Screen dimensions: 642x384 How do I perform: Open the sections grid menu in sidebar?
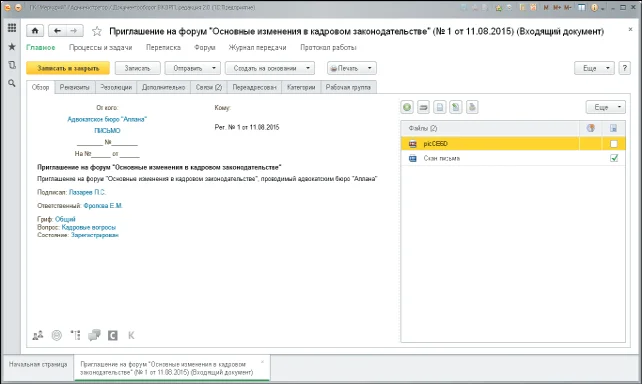pyautogui.click(x=12, y=28)
